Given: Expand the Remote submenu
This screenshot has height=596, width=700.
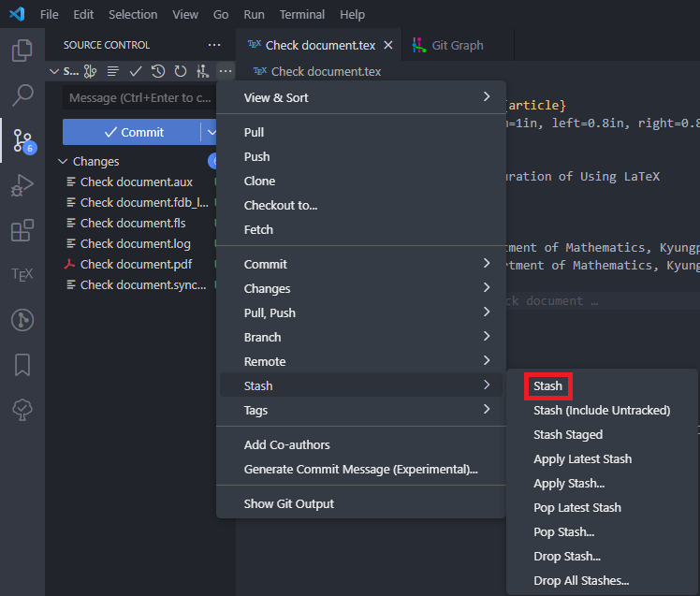Looking at the screenshot, I should pyautogui.click(x=360, y=361).
